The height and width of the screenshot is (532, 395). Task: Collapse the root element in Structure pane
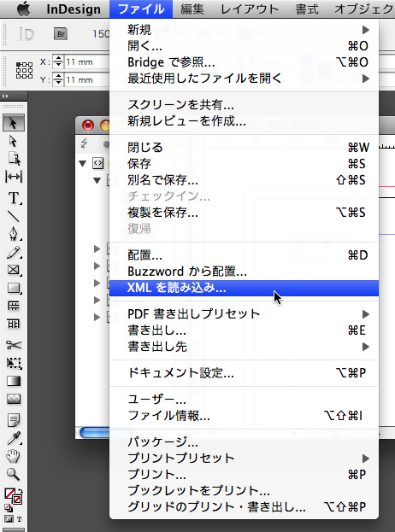click(x=83, y=164)
